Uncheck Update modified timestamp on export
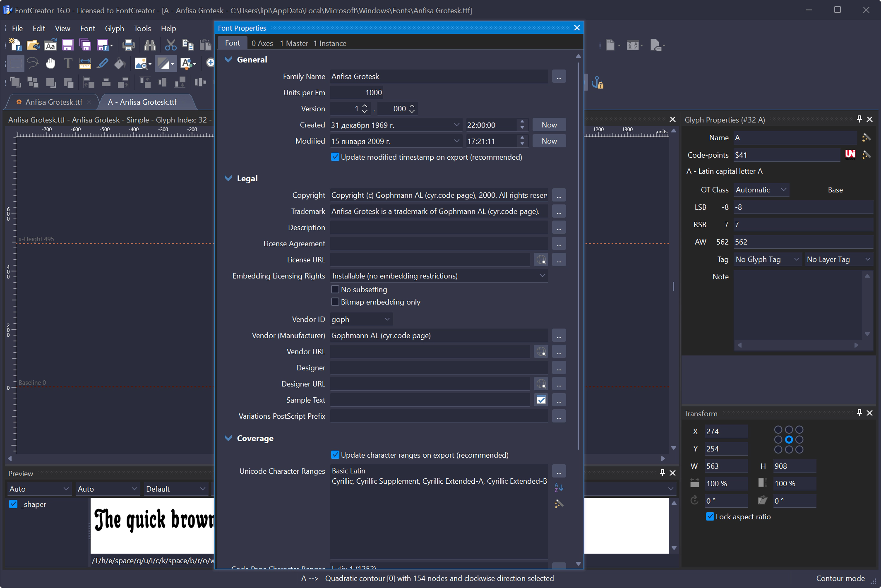881x588 pixels. pyautogui.click(x=335, y=157)
